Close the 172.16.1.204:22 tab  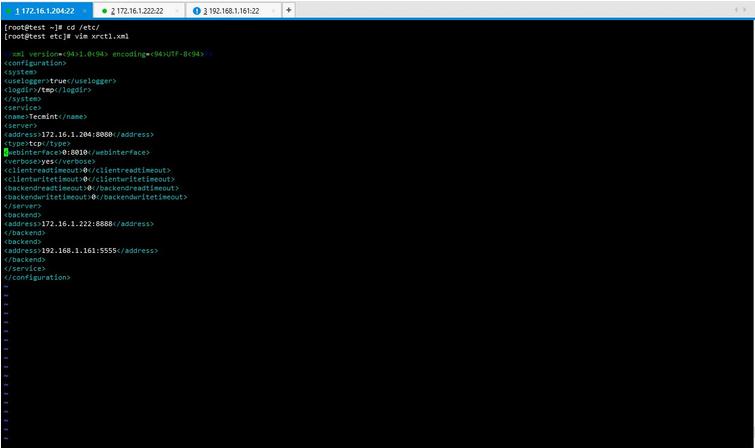click(85, 11)
